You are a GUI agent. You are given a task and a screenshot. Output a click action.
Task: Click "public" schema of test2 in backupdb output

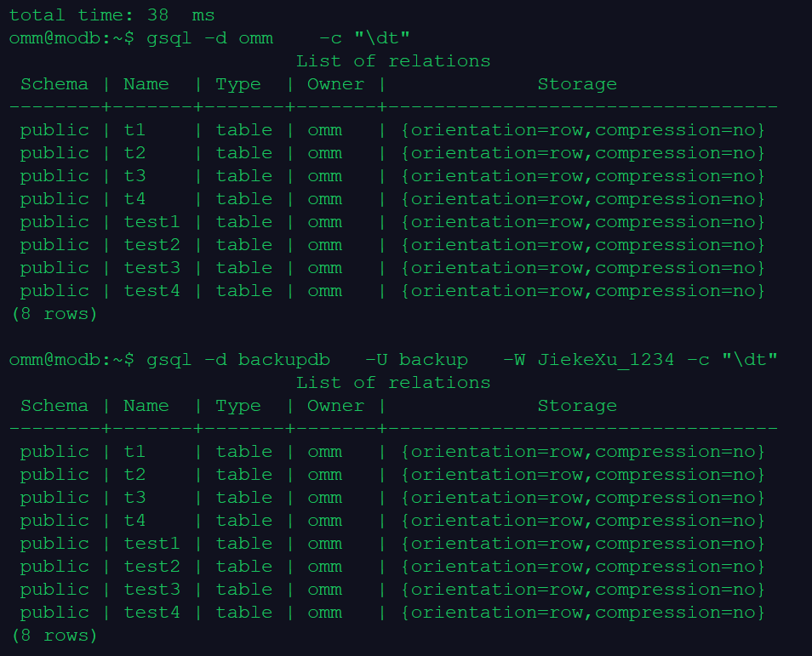[54, 567]
